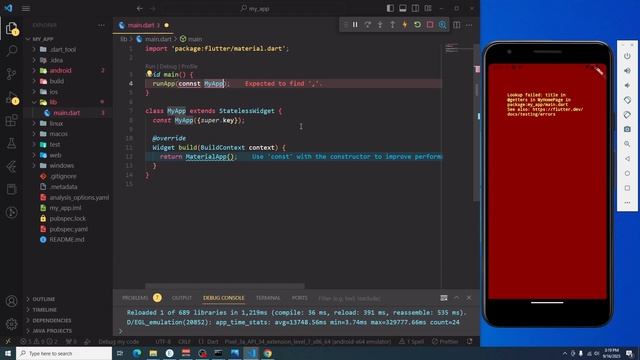Stop debugging with the red square
The height and width of the screenshot is (360, 640).
430,25
